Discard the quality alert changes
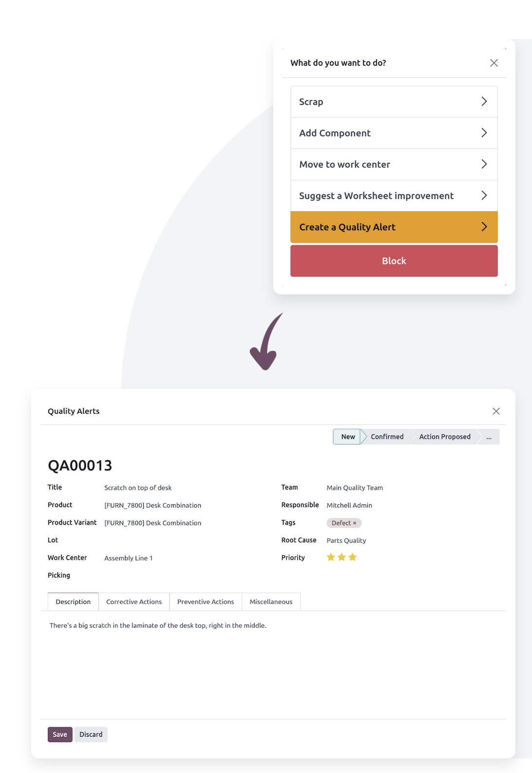 pos(91,734)
